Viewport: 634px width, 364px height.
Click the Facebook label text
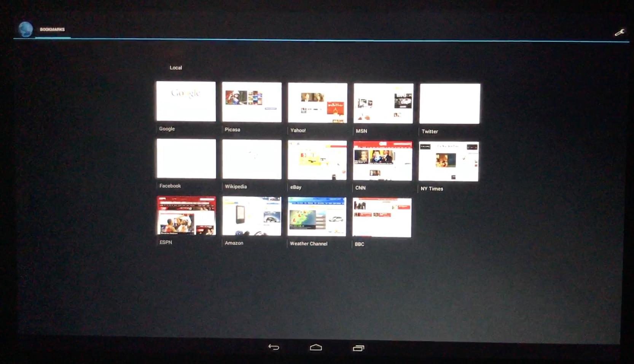[170, 186]
